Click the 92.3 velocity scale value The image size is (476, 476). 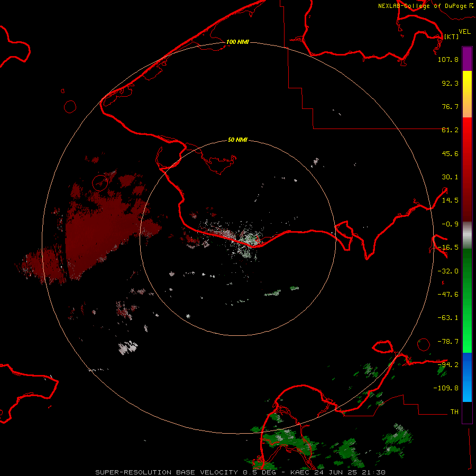[x=450, y=83]
